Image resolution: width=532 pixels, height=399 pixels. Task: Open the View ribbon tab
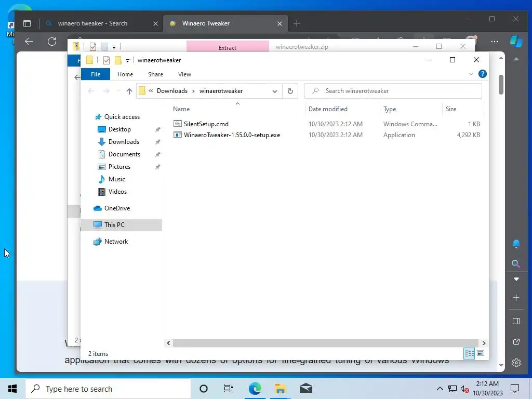tap(184, 74)
